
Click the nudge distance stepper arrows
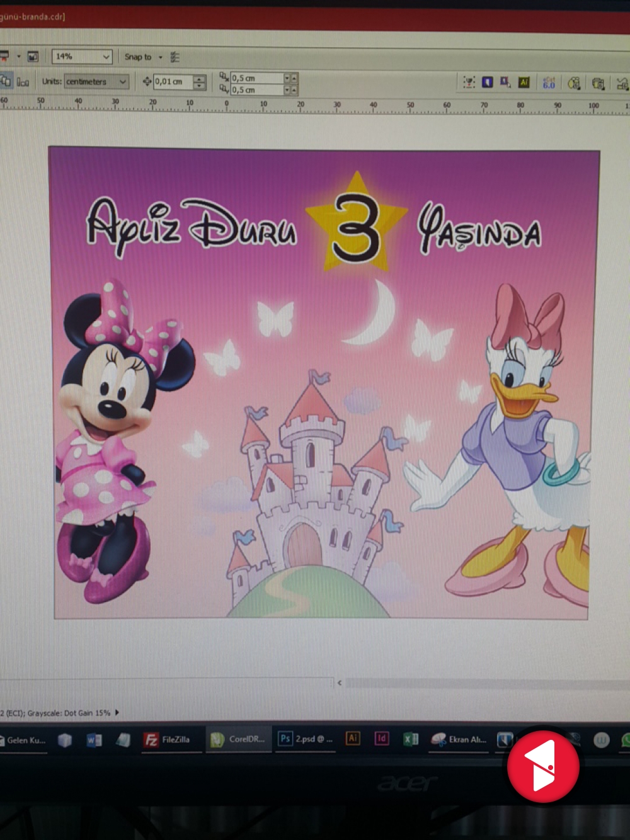tap(200, 82)
